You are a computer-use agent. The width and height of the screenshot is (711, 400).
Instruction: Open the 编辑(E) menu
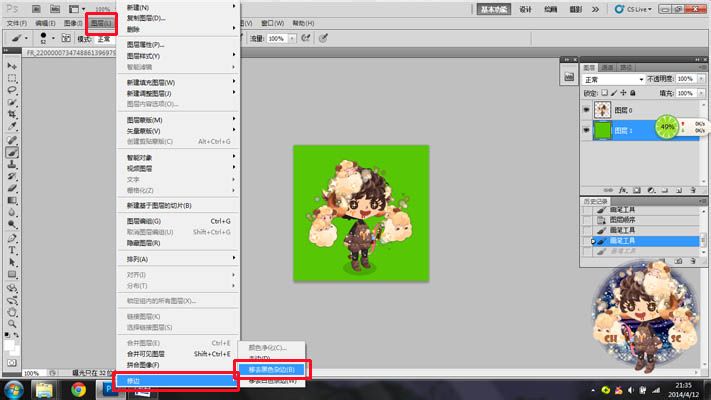point(45,23)
